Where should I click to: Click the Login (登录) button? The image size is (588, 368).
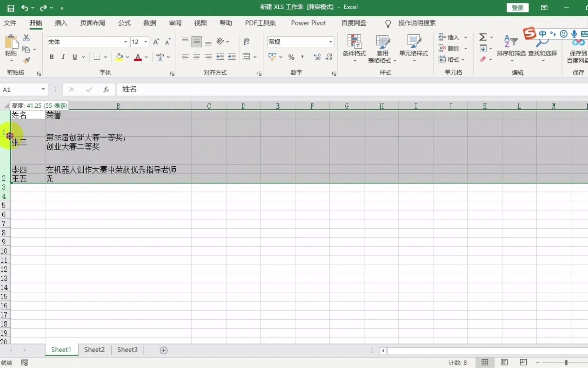tap(518, 7)
